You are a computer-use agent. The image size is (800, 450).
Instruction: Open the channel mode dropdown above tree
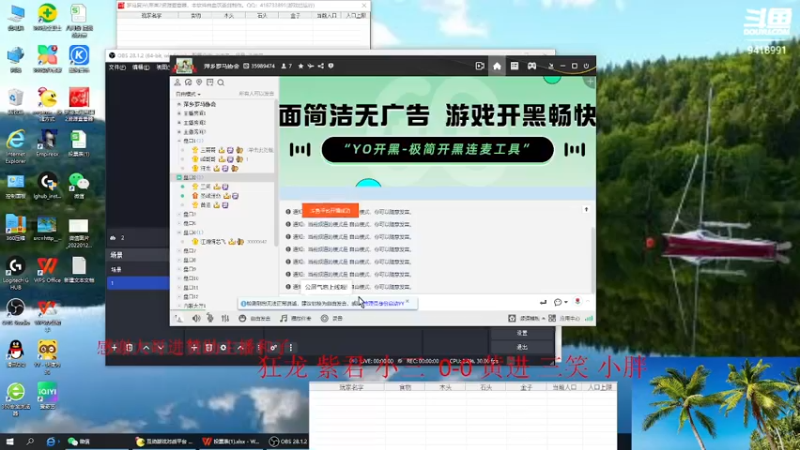pyautogui.click(x=188, y=94)
